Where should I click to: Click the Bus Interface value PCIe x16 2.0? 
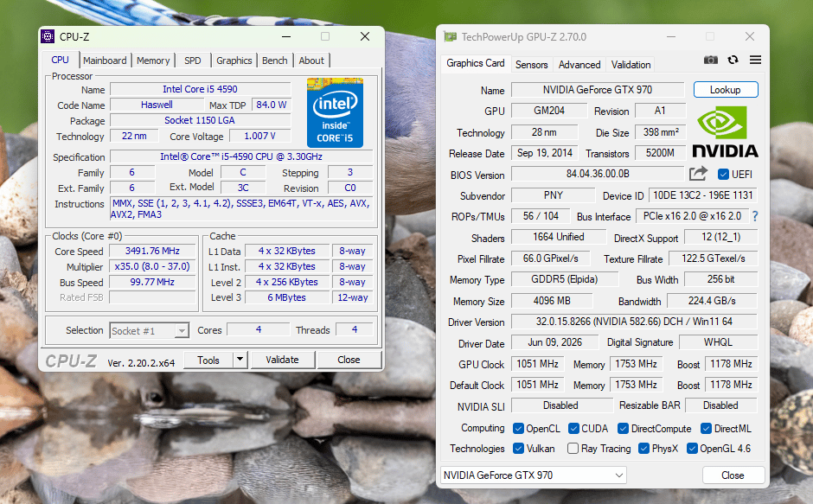[x=692, y=216]
